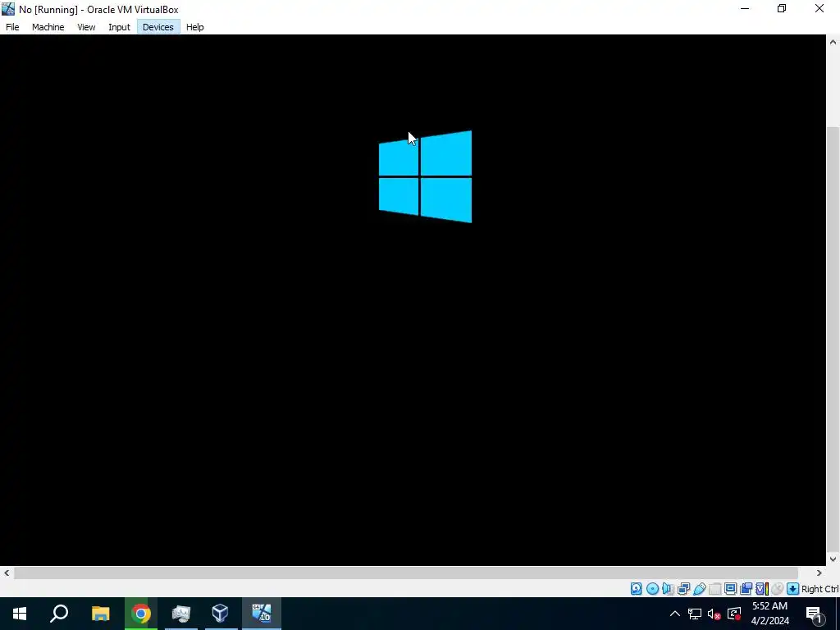This screenshot has width=840, height=630.
Task: Select the running VM taskbar icon
Action: click(x=262, y=614)
